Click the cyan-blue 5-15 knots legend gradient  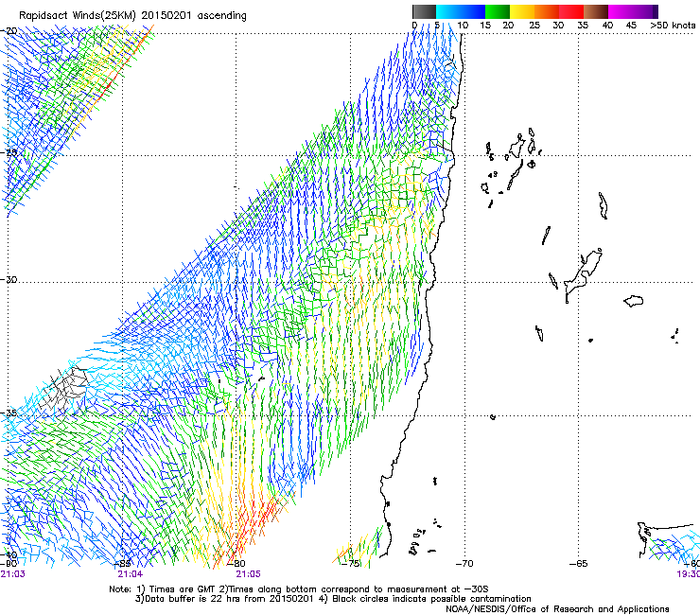point(461,11)
